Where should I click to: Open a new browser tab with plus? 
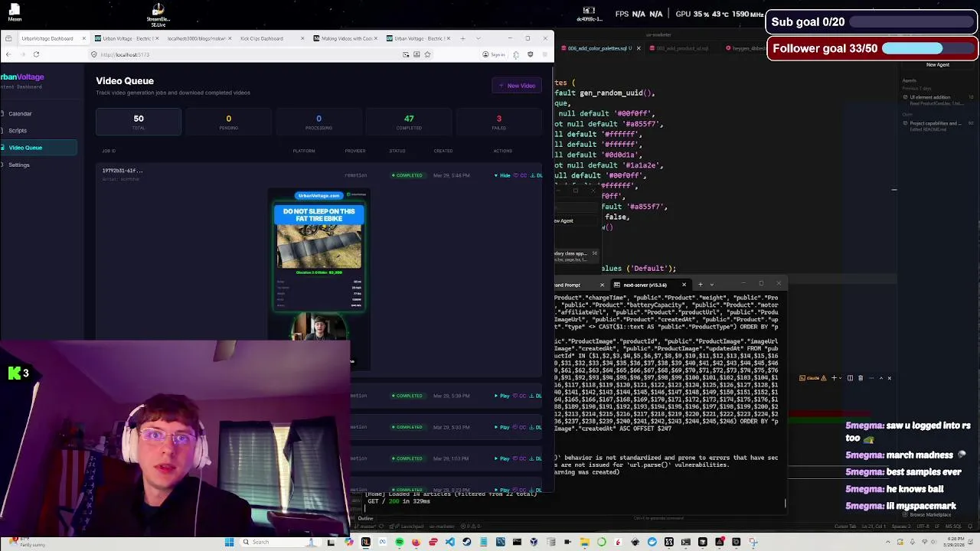(x=462, y=38)
